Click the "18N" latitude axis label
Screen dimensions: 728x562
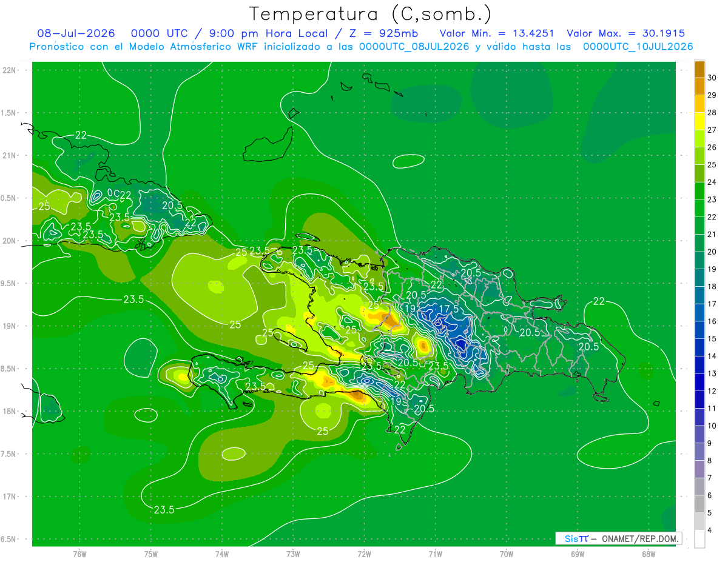click(x=10, y=412)
